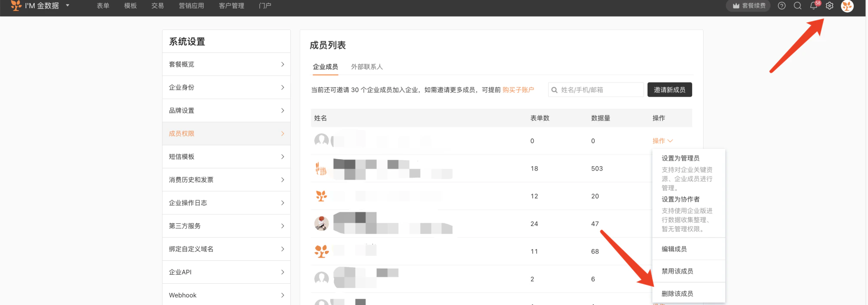Click avatar of member with 24 forms
Screen dimensions: 868x305
[x=321, y=224]
